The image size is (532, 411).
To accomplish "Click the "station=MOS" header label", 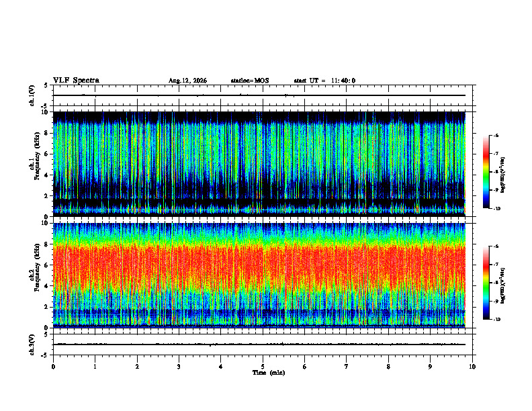I will click(250, 81).
